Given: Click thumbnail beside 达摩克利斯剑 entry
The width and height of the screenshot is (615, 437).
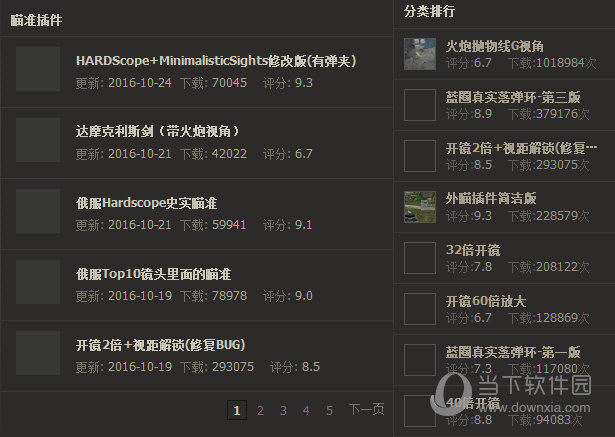Looking at the screenshot, I should click(x=38, y=141).
